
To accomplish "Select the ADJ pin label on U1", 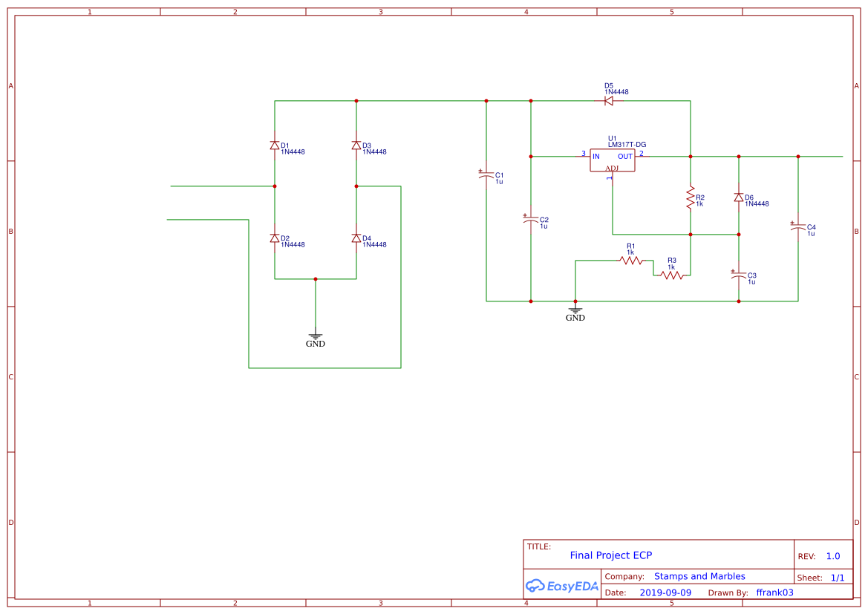I will [610, 169].
